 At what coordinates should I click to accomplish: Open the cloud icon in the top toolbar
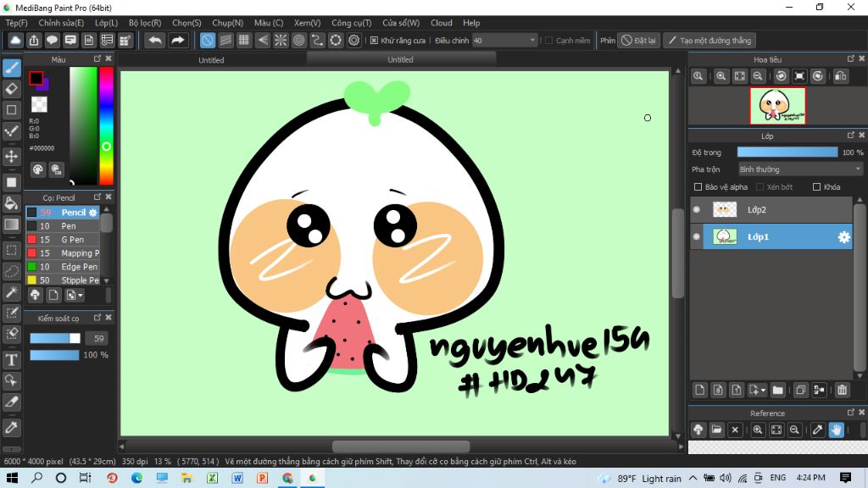coord(15,41)
